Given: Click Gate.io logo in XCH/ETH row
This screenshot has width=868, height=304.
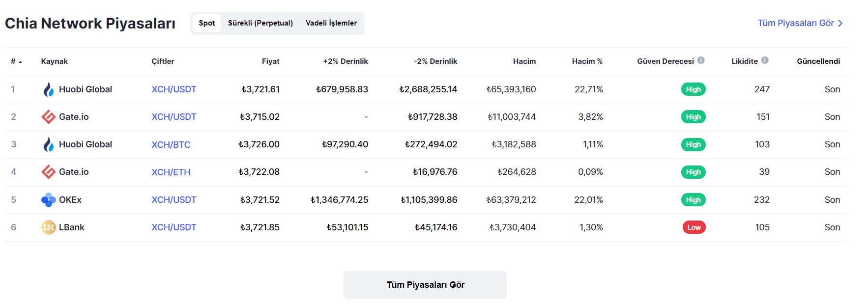Looking at the screenshot, I should 48,172.
